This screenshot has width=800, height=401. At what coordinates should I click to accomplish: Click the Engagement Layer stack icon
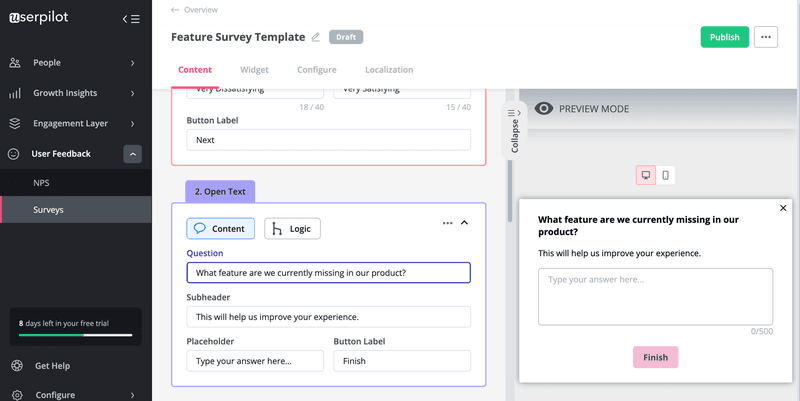[x=15, y=124]
